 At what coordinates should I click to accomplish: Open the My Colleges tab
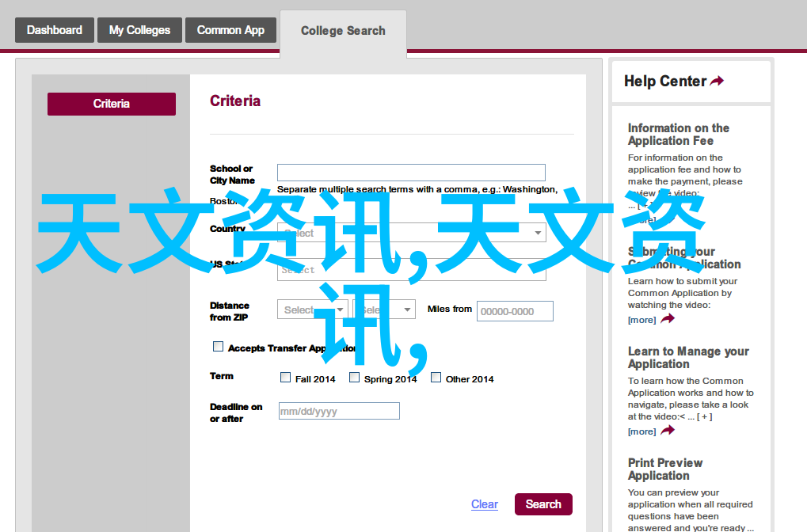point(139,30)
